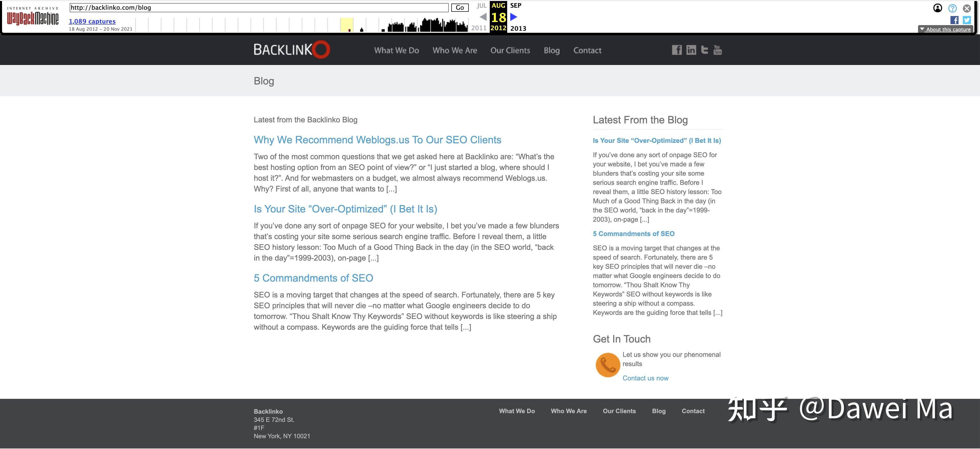
Task: Open the Backlinko Twitter icon in header
Action: [705, 50]
